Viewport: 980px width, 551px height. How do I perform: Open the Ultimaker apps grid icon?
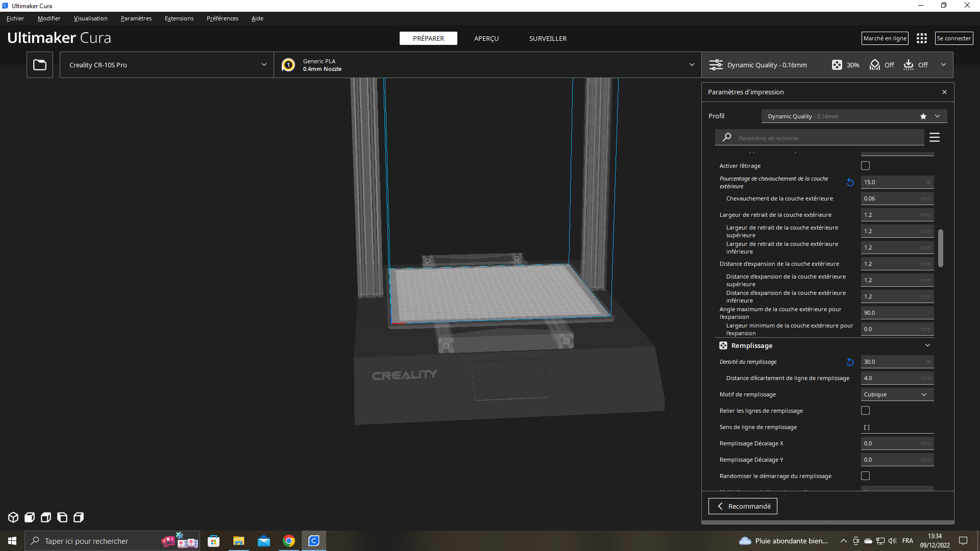tap(921, 38)
